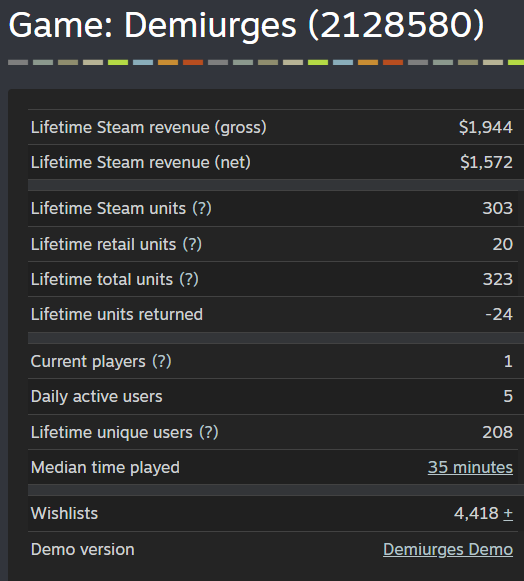This screenshot has width=524, height=581.
Task: Click the Lifetime total units help (?)
Action: coord(189,279)
